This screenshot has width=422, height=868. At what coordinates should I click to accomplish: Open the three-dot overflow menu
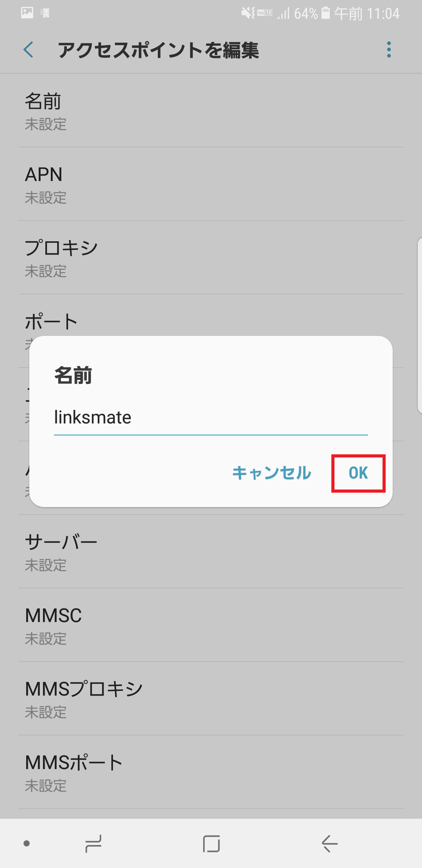click(x=388, y=50)
